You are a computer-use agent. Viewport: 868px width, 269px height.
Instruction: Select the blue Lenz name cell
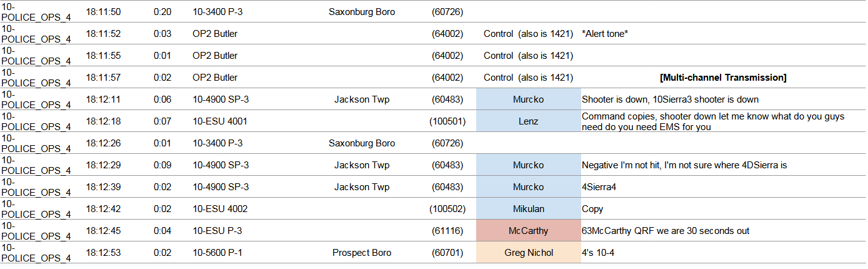click(x=528, y=121)
